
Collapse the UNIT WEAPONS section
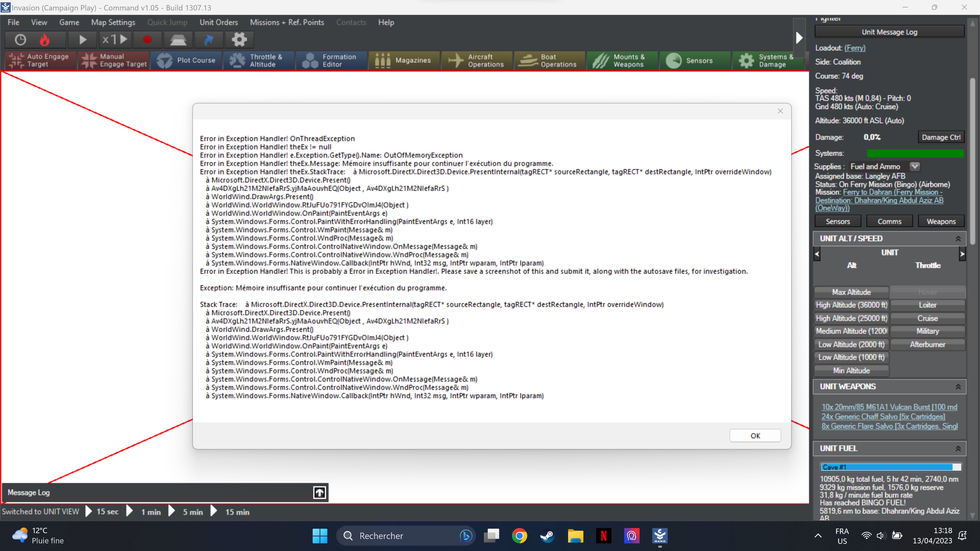tap(958, 387)
